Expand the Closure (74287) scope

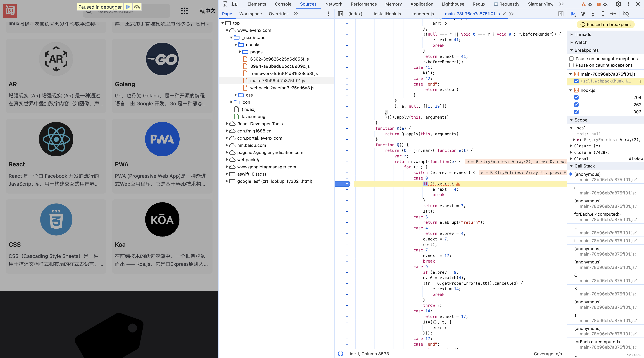pyautogui.click(x=571, y=152)
